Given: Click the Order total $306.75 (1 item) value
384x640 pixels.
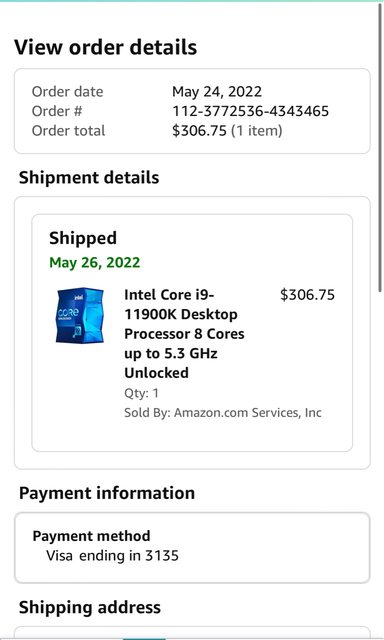Looking at the screenshot, I should [227, 131].
